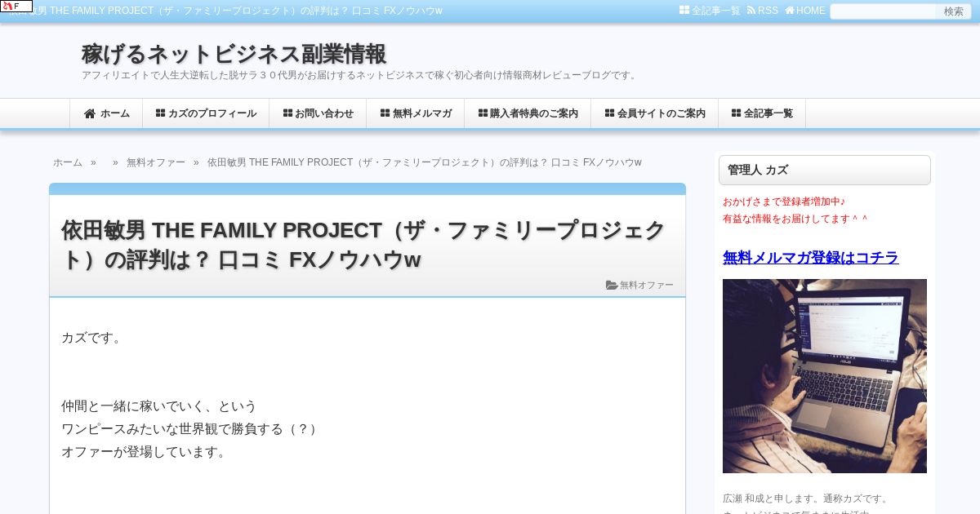This screenshot has height=514, width=980.
Task: Go to HOME in top bar
Action: tap(805, 11)
